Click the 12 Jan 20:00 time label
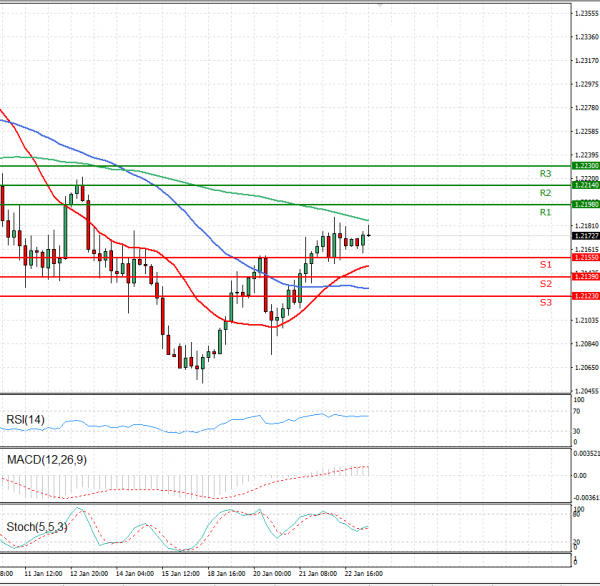Viewport: 600px width, 586px height. [89, 573]
